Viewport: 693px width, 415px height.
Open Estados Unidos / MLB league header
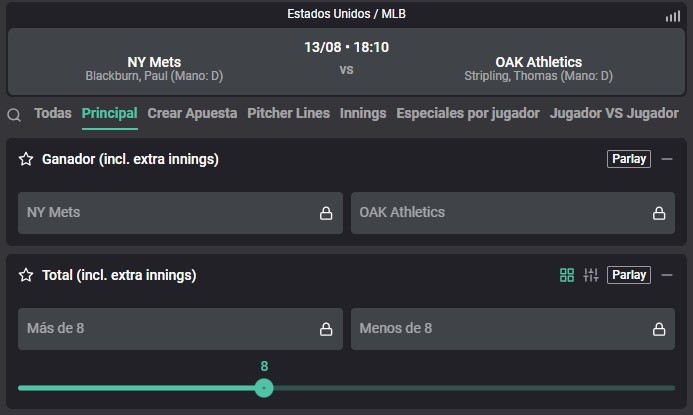(346, 14)
